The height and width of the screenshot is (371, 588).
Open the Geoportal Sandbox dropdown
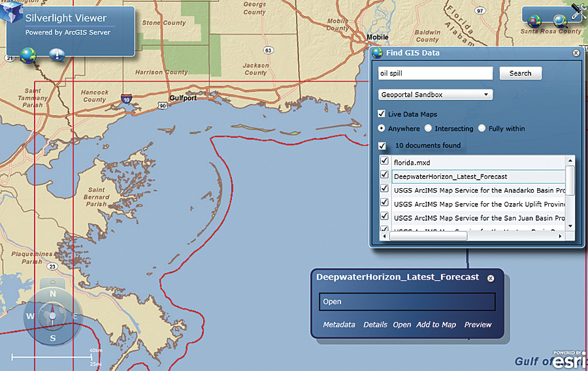[435, 95]
